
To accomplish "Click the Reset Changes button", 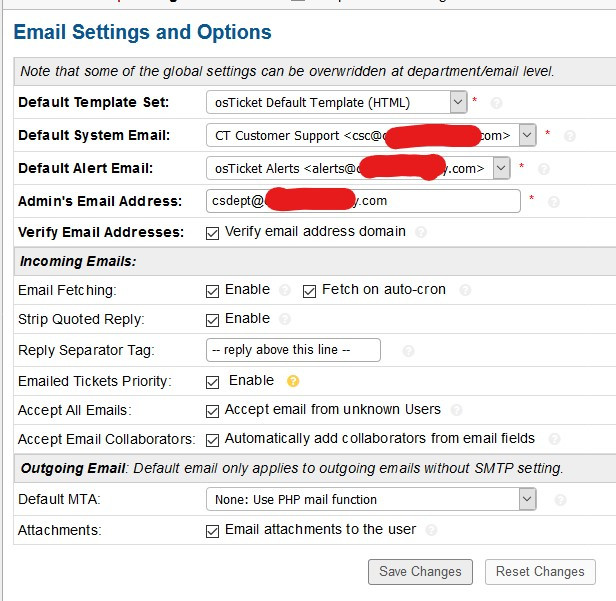I will coord(540,572).
